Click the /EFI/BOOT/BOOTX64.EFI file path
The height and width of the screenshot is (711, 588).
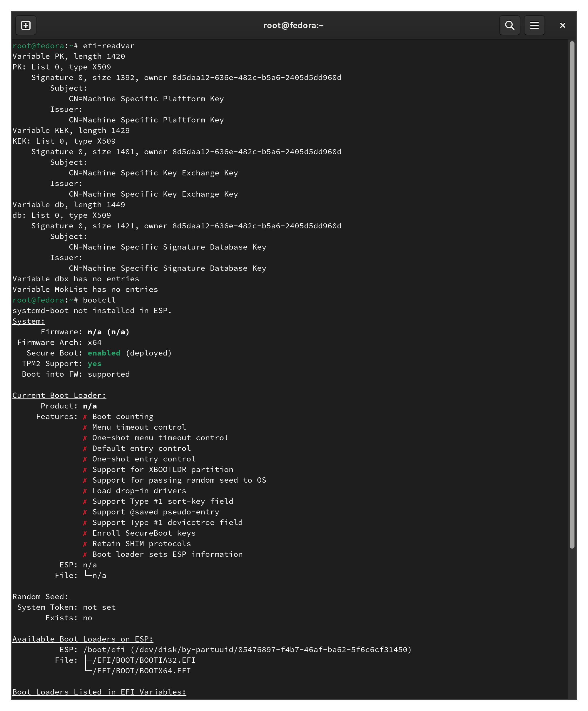(x=141, y=671)
